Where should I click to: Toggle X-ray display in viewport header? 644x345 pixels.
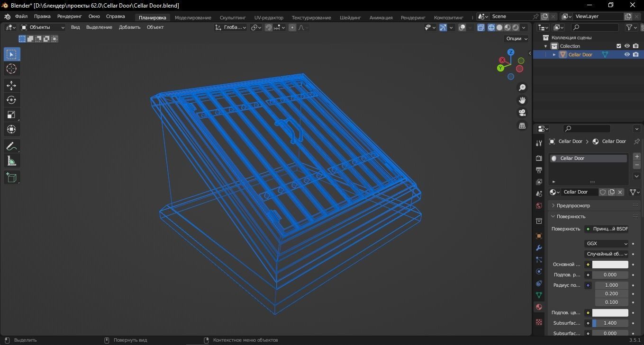point(481,27)
